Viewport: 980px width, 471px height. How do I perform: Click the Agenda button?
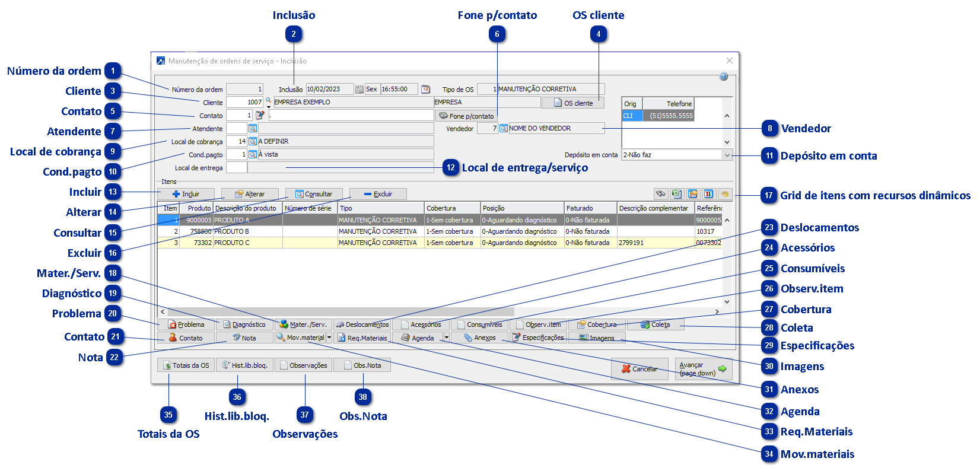[418, 338]
